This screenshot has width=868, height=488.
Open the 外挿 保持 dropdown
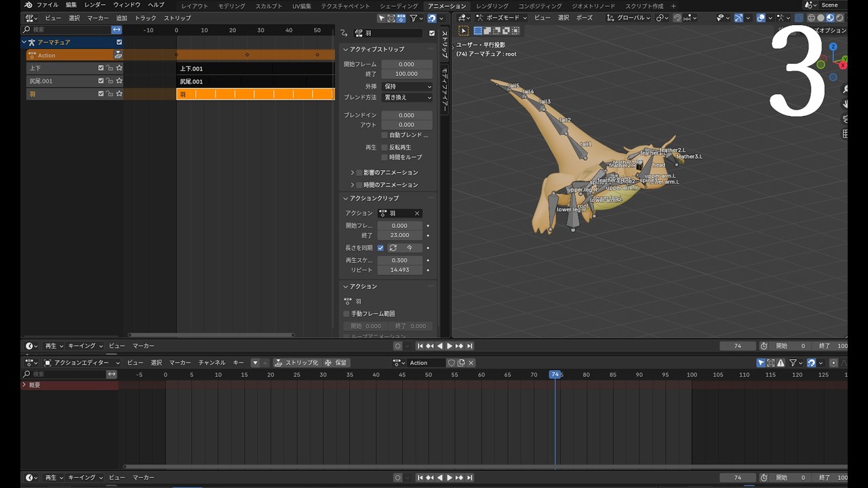pyautogui.click(x=407, y=87)
